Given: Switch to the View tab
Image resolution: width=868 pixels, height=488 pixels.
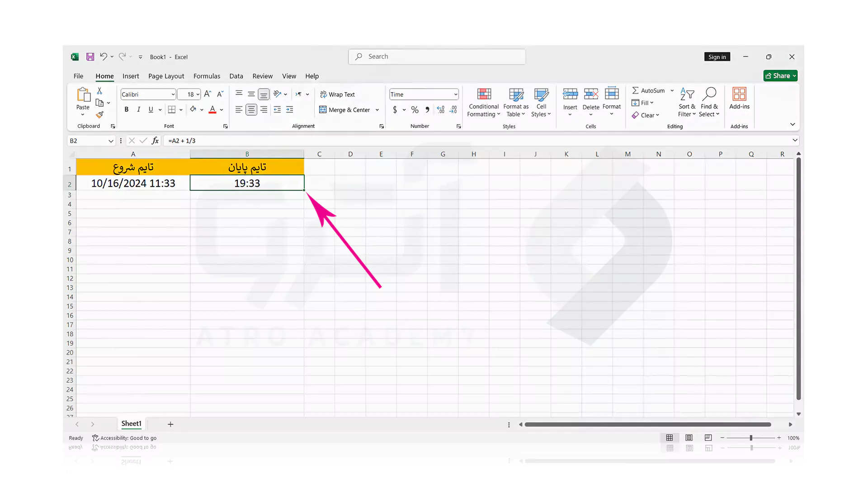Looking at the screenshot, I should point(289,76).
